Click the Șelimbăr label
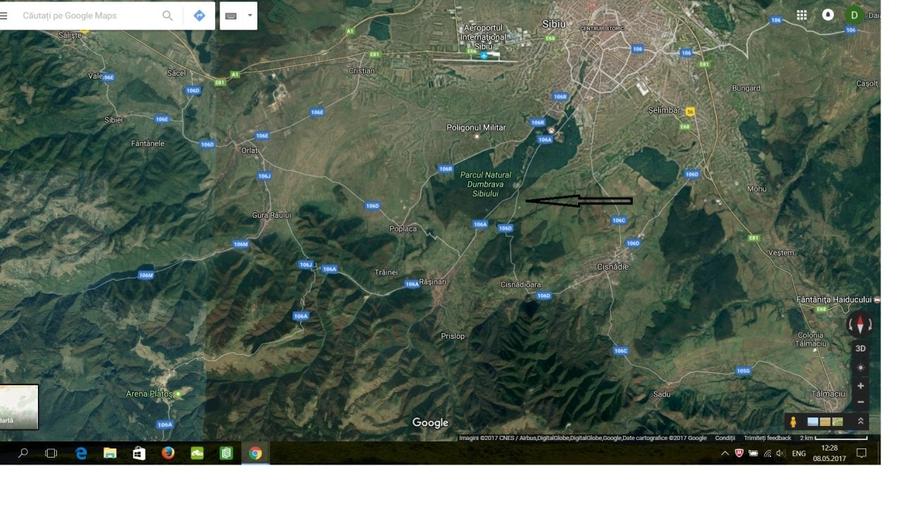This screenshot has width=900, height=506. [664, 110]
